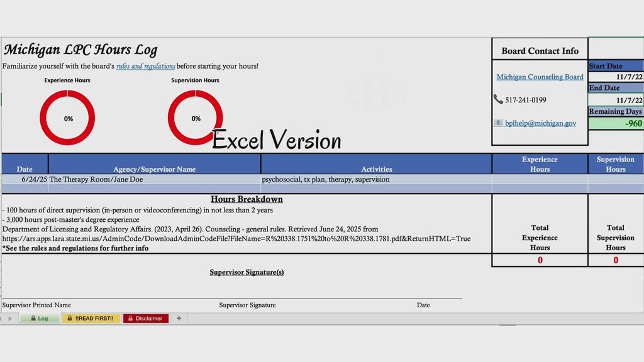
Task: Select the activities cell with psychosocial text
Action: [x=376, y=179]
